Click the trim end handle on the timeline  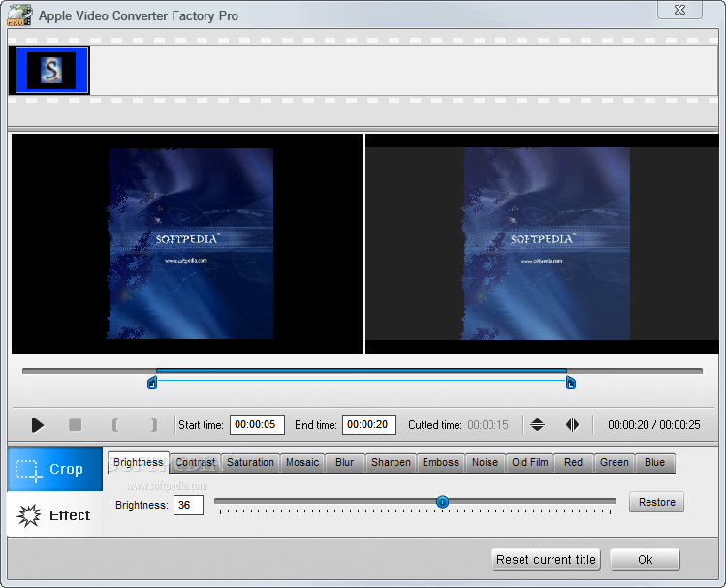click(570, 383)
